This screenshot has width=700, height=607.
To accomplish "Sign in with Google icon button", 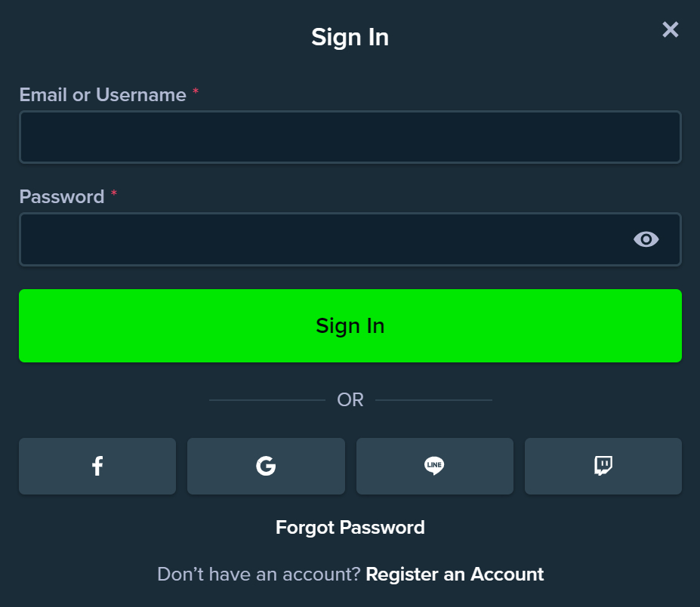I will pyautogui.click(x=266, y=467).
